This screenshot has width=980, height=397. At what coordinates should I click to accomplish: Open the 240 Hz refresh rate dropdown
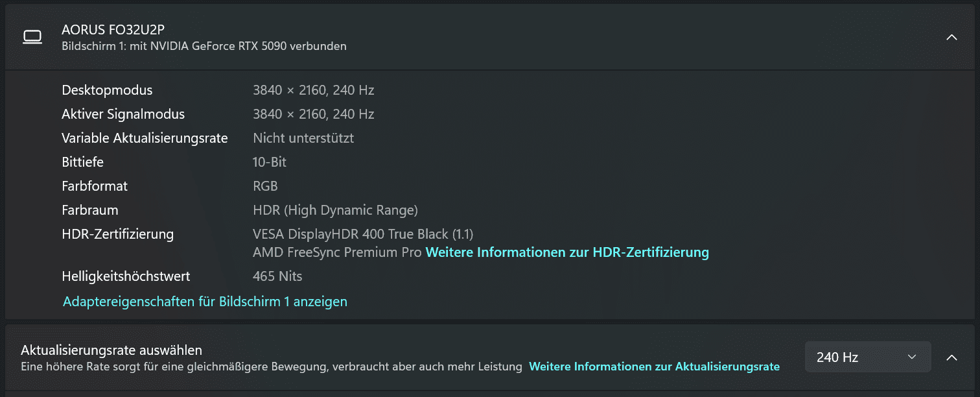pos(868,357)
